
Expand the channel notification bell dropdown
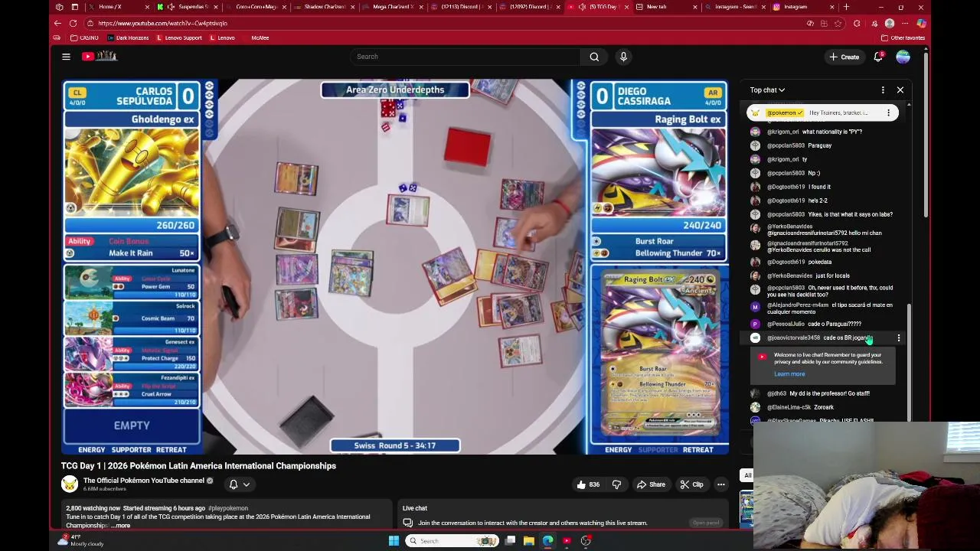point(240,484)
